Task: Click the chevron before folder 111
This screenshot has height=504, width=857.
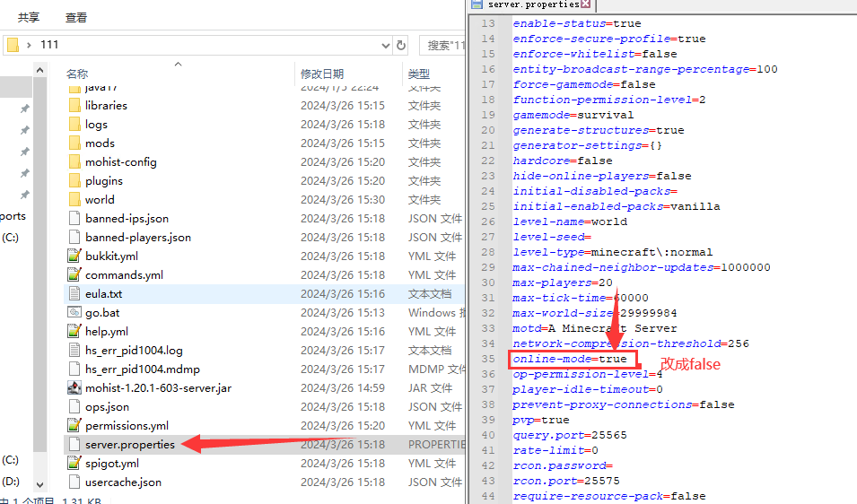Action: coord(30,45)
